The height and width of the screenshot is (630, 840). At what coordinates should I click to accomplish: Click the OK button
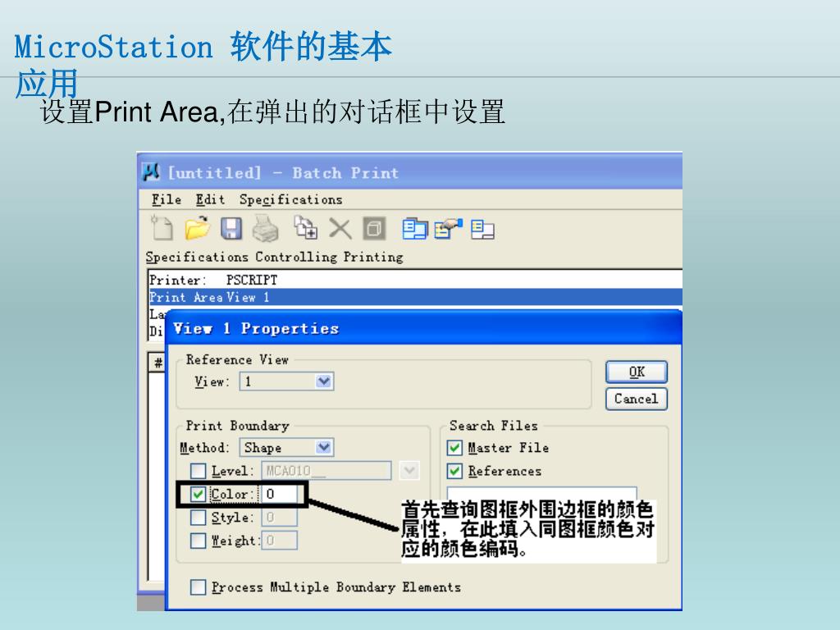(637, 372)
